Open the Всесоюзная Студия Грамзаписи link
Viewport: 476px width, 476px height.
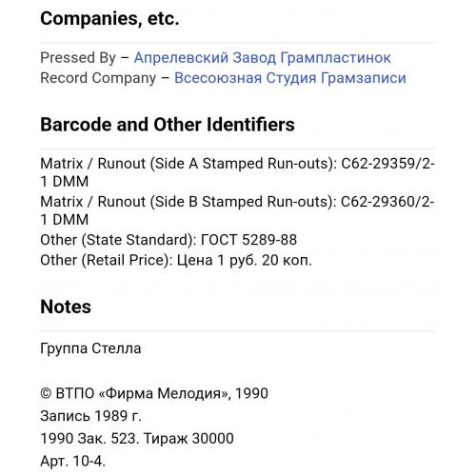290,78
